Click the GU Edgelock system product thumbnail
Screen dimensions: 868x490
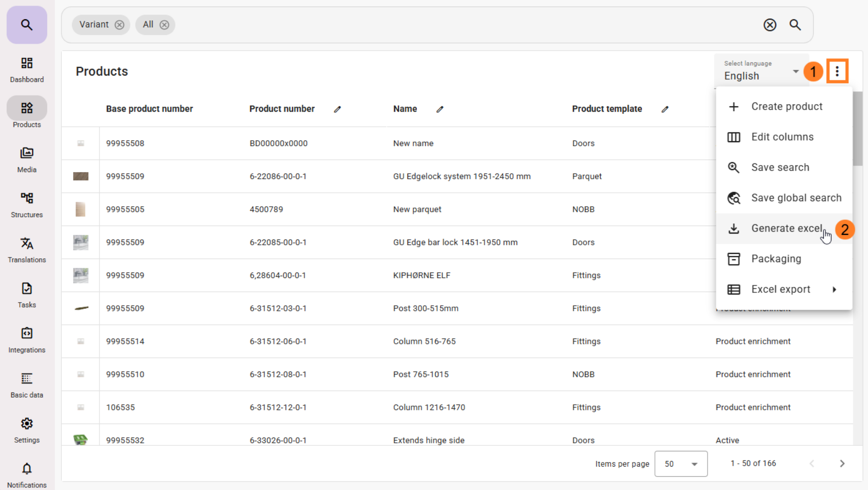point(81,176)
